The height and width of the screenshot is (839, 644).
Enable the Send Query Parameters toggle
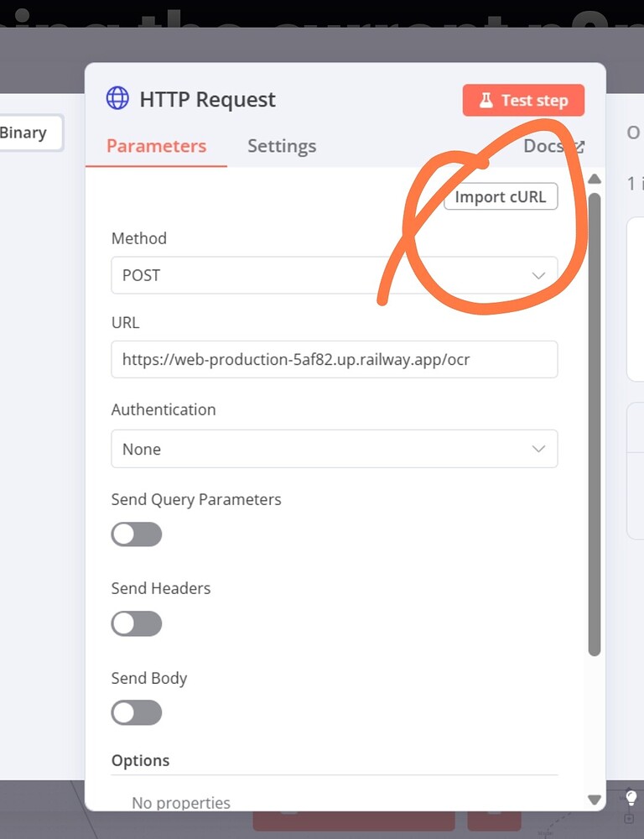pyautogui.click(x=137, y=534)
